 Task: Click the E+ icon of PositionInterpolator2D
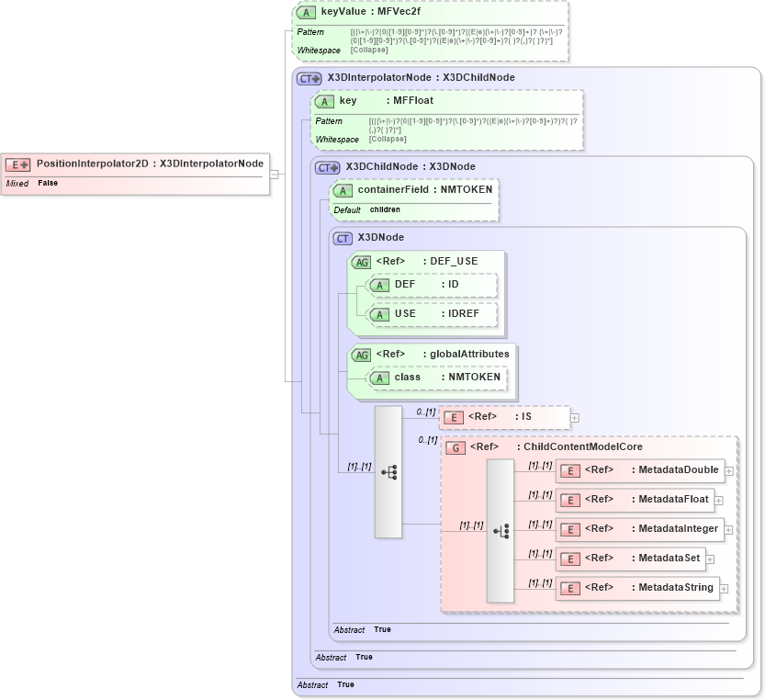[18, 164]
